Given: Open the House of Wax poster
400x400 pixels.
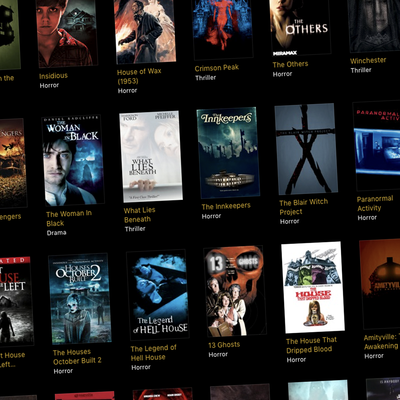Looking at the screenshot, I should click(145, 31).
